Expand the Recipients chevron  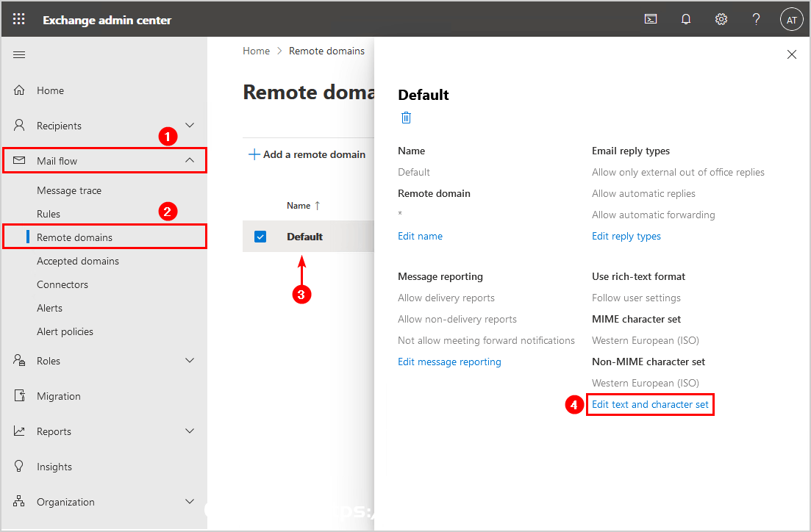click(190, 125)
